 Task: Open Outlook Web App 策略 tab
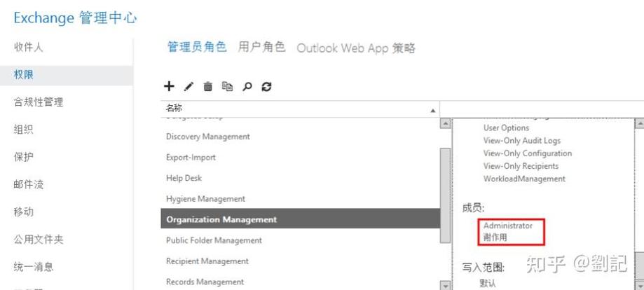click(x=355, y=48)
